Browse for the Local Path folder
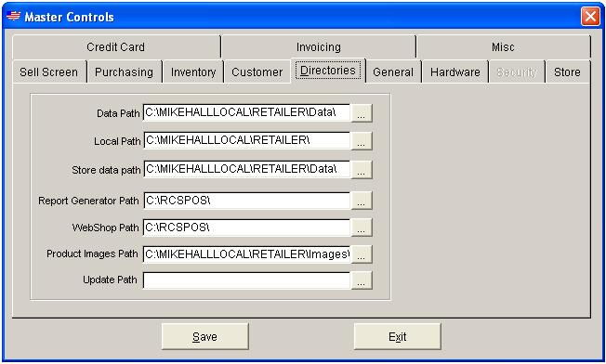 click(362, 141)
